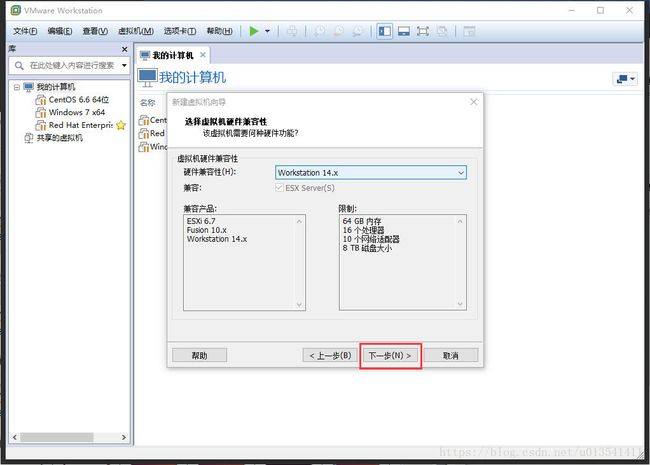
Task: Click the take snapshot toolbar icon
Action: click(x=319, y=31)
